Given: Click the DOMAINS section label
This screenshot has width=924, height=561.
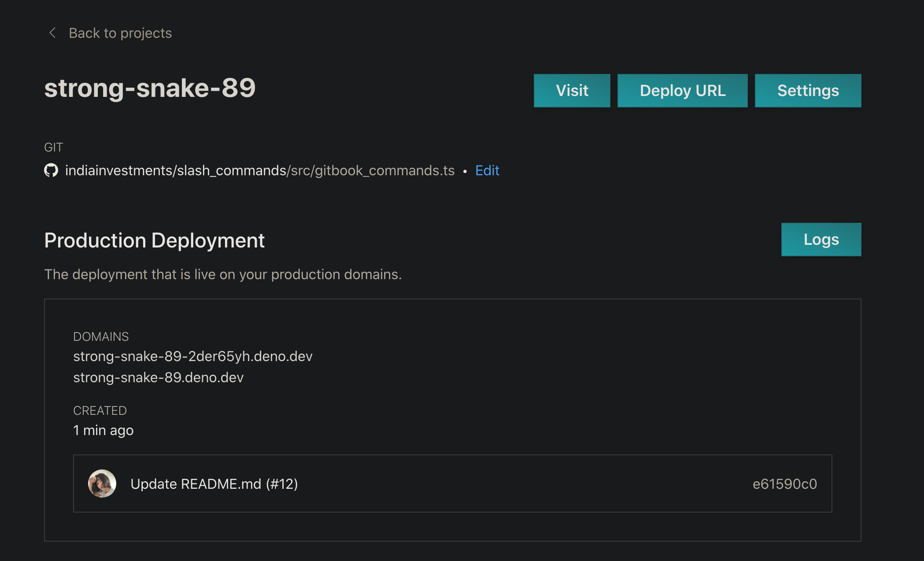Looking at the screenshot, I should tap(101, 336).
